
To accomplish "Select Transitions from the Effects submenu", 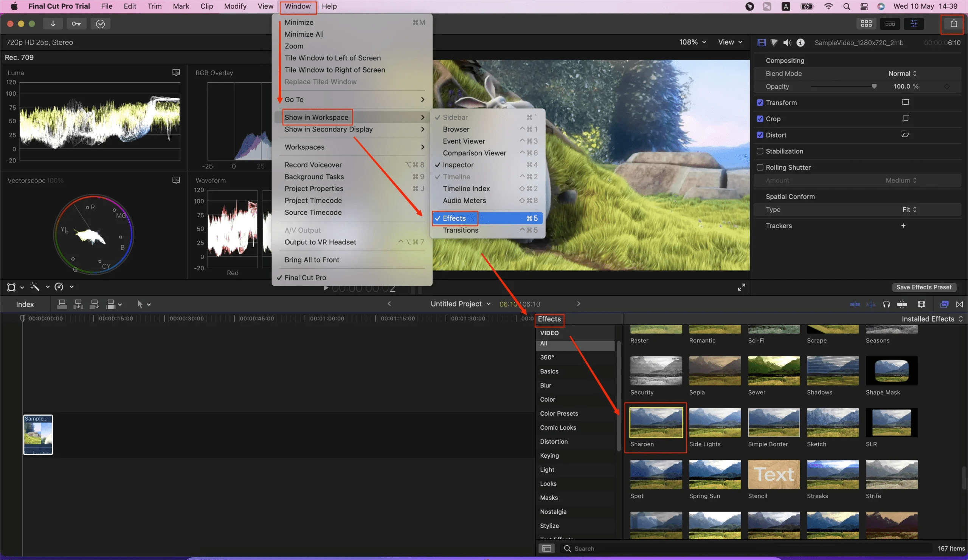I will 461,230.
